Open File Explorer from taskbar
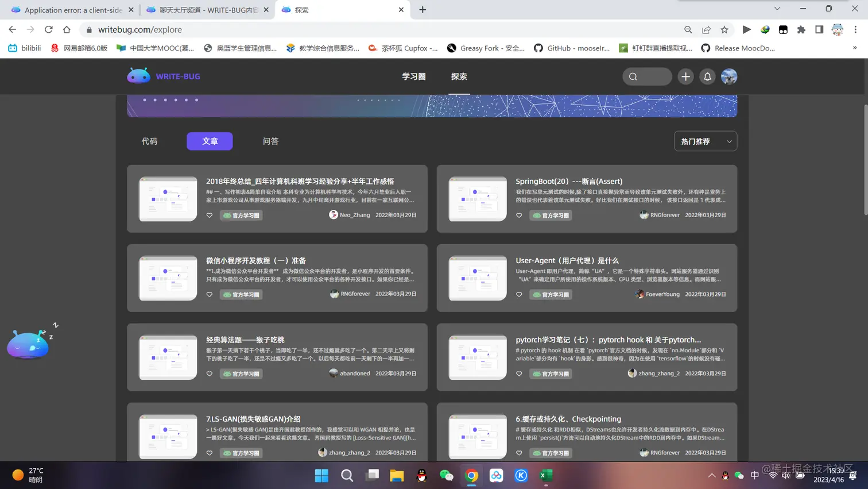 pos(397,475)
